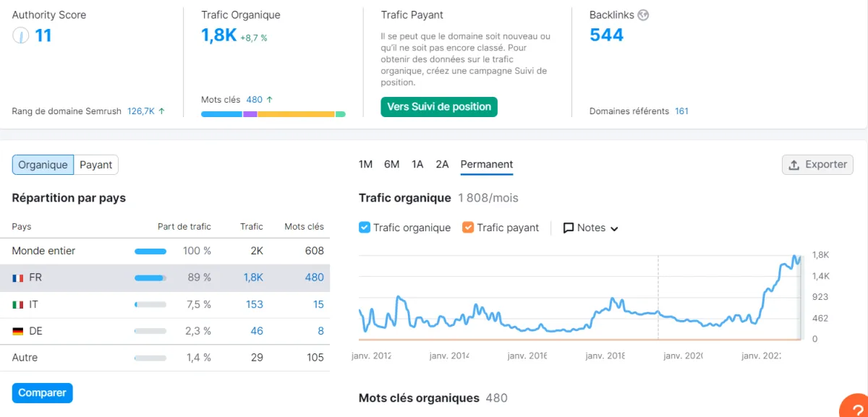Click the globe icon next to Backlinks
Screen dimensions: 868x417
[x=643, y=14]
